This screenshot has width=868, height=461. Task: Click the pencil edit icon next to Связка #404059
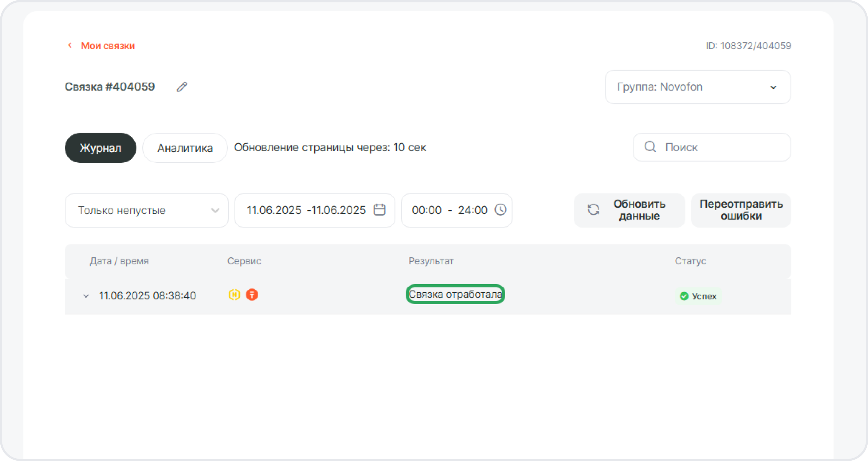pyautogui.click(x=182, y=87)
